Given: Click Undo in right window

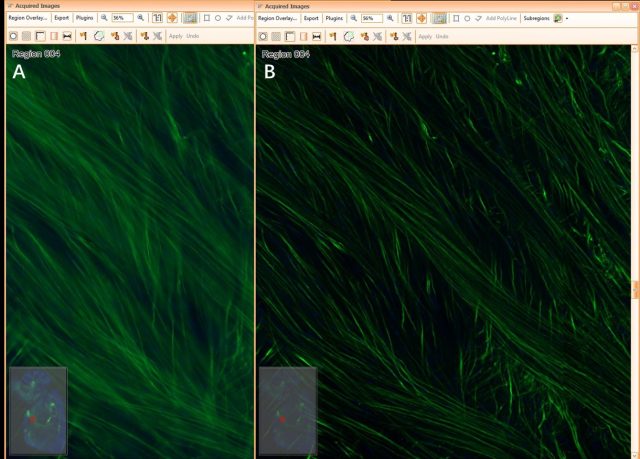Looking at the screenshot, I should click(442, 36).
